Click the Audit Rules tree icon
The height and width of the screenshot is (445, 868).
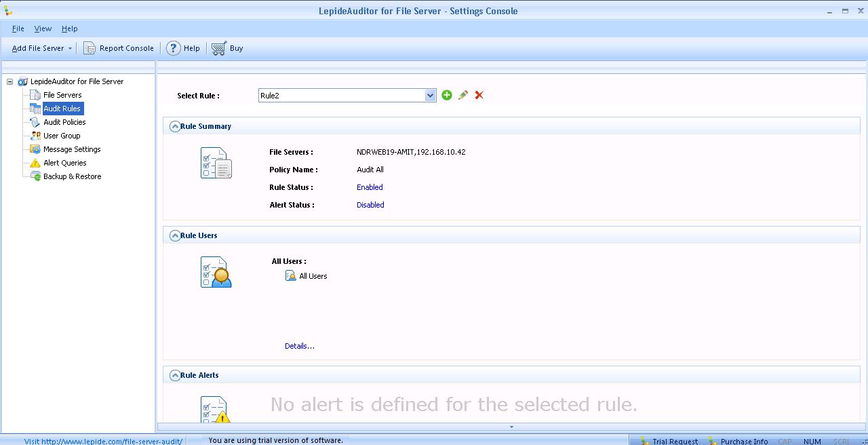coord(35,109)
